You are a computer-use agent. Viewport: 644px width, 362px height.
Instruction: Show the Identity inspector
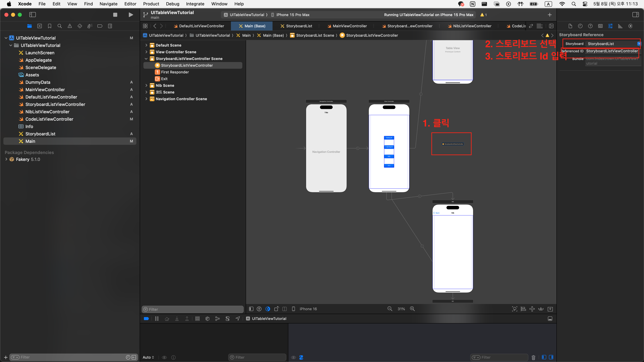pos(600,26)
